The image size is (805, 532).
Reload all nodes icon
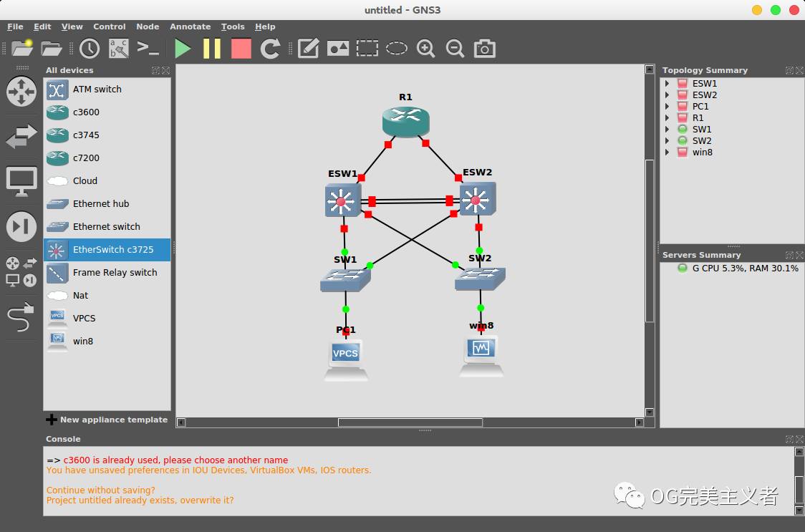(x=270, y=48)
